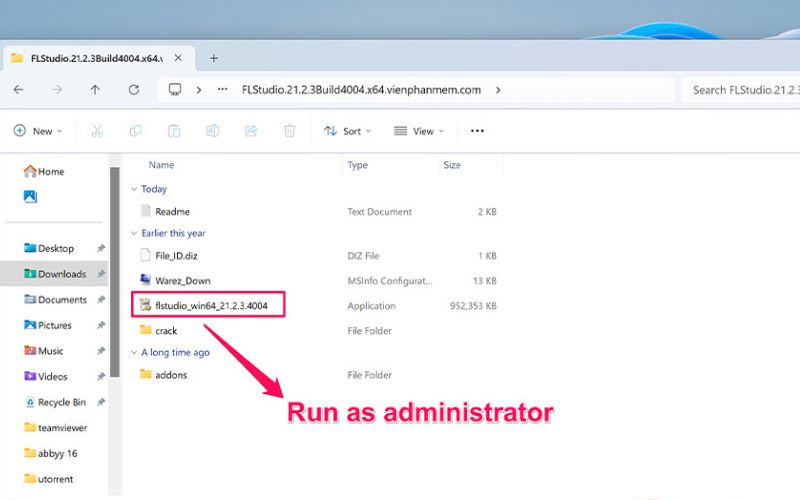Open Videos in the sidebar
This screenshot has height=500, width=800.
[x=46, y=377]
